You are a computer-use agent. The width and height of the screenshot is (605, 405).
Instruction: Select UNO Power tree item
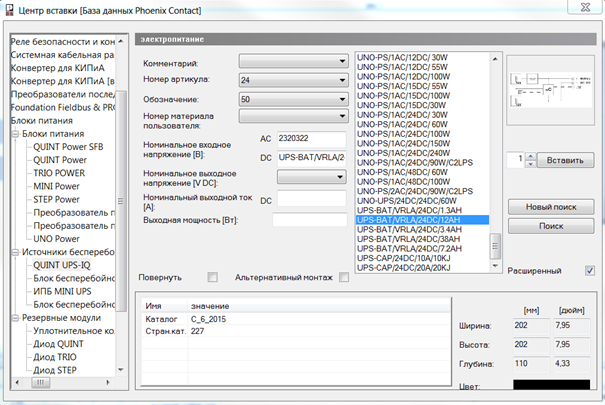[56, 239]
